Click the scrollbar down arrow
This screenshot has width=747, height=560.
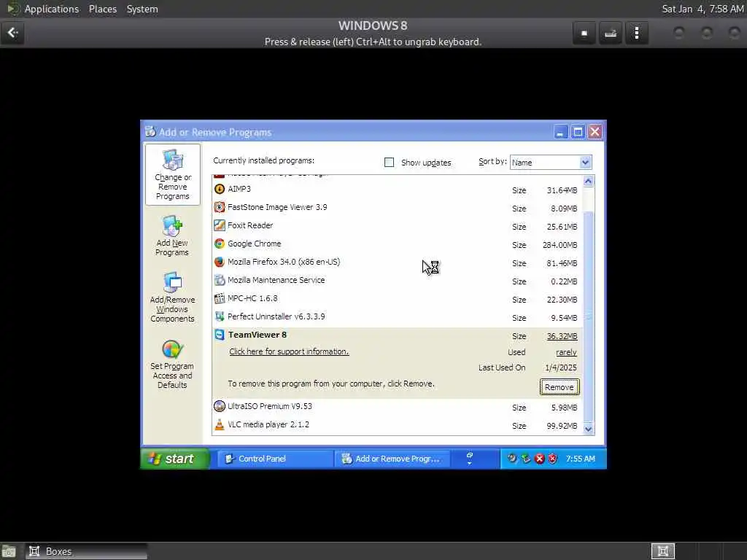click(589, 429)
